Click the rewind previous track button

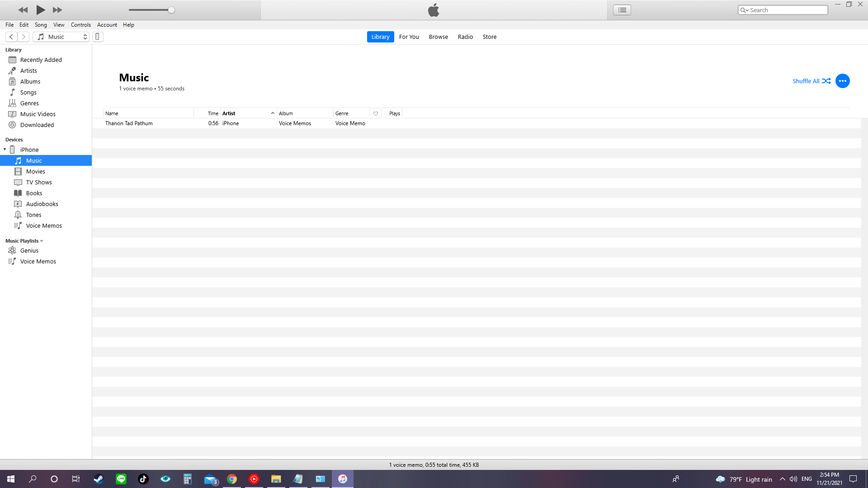(x=23, y=10)
